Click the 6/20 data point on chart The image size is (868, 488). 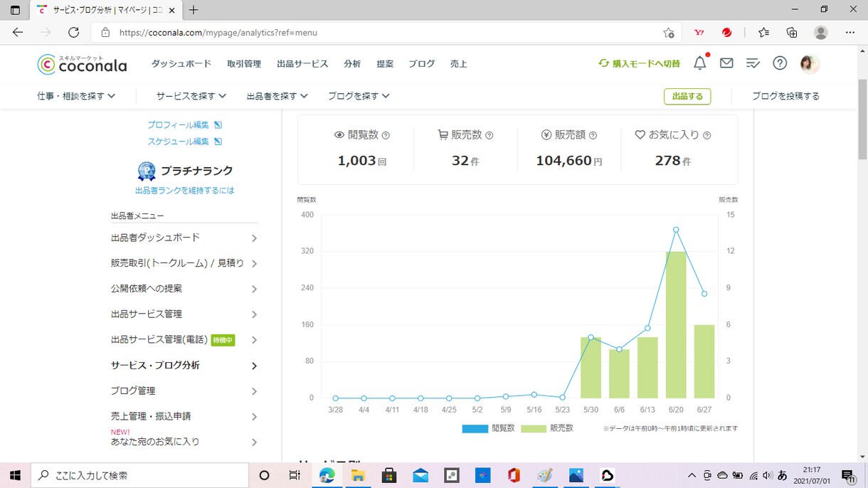coord(676,229)
